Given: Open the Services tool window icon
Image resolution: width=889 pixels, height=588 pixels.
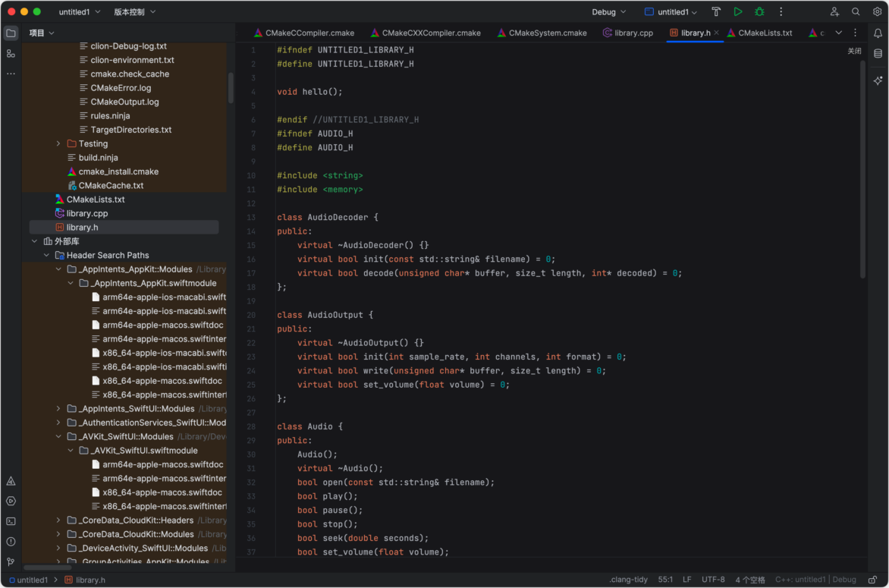Looking at the screenshot, I should 11,502.
